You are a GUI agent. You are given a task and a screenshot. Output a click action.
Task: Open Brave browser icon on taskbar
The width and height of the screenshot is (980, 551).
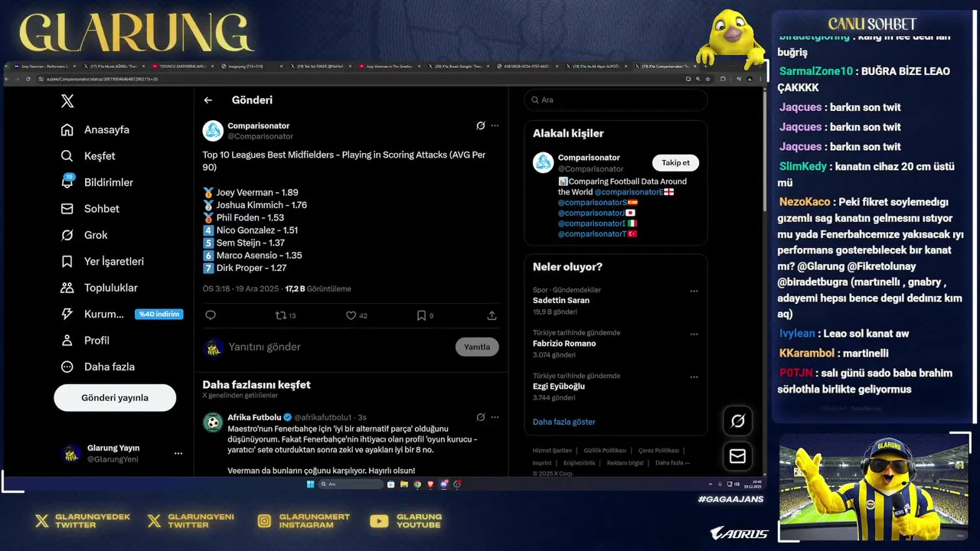coord(430,484)
